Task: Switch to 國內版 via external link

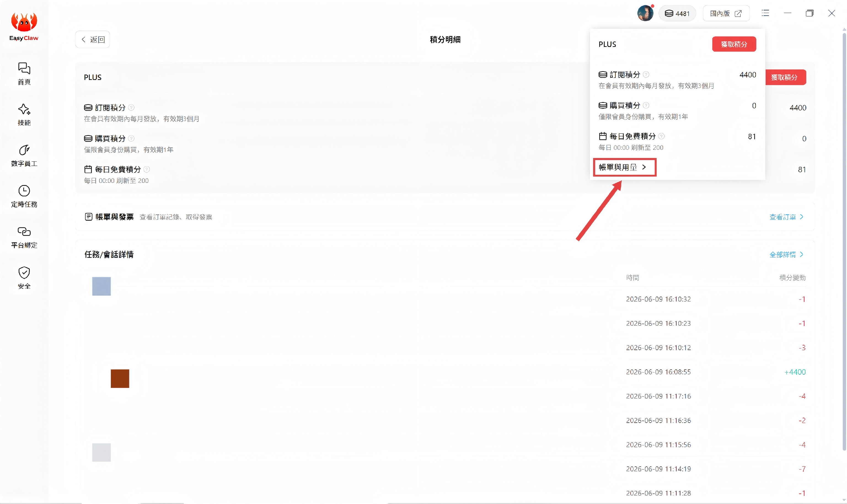Action: tap(726, 13)
